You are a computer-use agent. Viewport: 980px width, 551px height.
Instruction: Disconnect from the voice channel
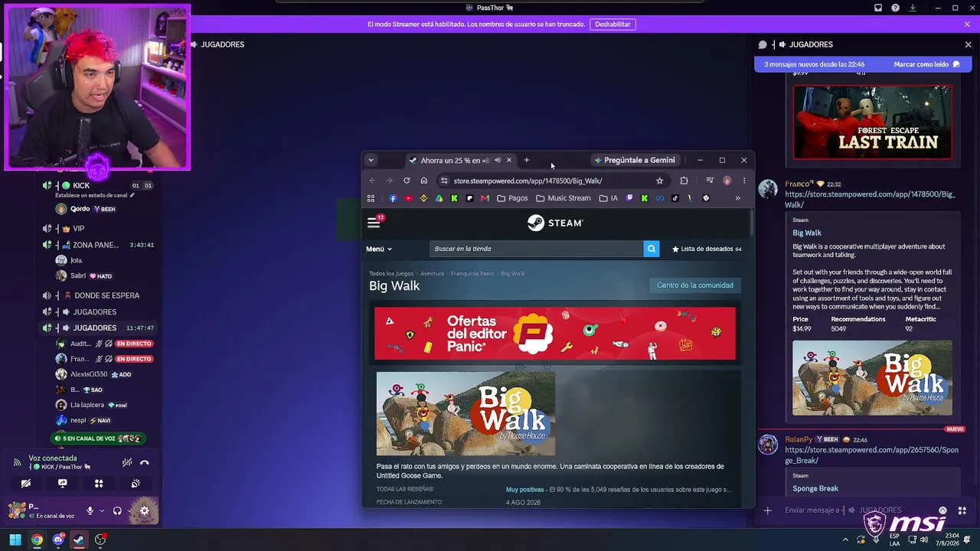144,462
